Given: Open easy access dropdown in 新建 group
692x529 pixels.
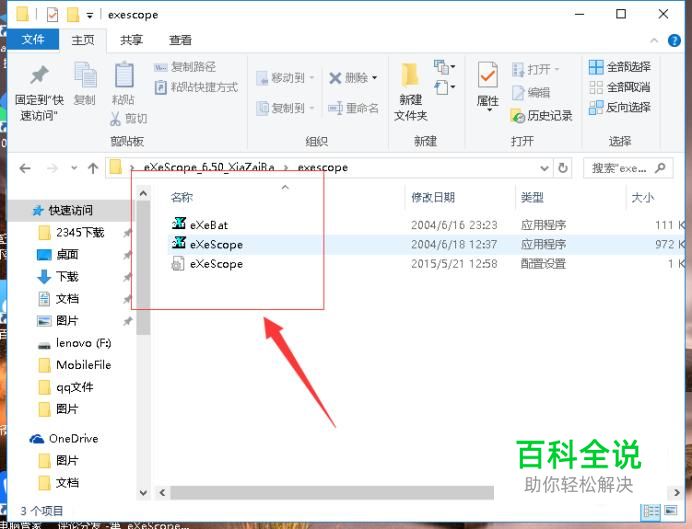Looking at the screenshot, I should click(445, 87).
